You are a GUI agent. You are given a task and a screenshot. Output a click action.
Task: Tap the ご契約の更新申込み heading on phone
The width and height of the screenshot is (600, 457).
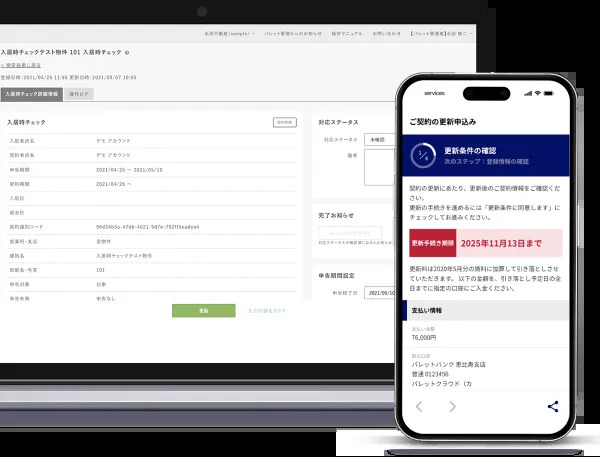click(x=443, y=122)
